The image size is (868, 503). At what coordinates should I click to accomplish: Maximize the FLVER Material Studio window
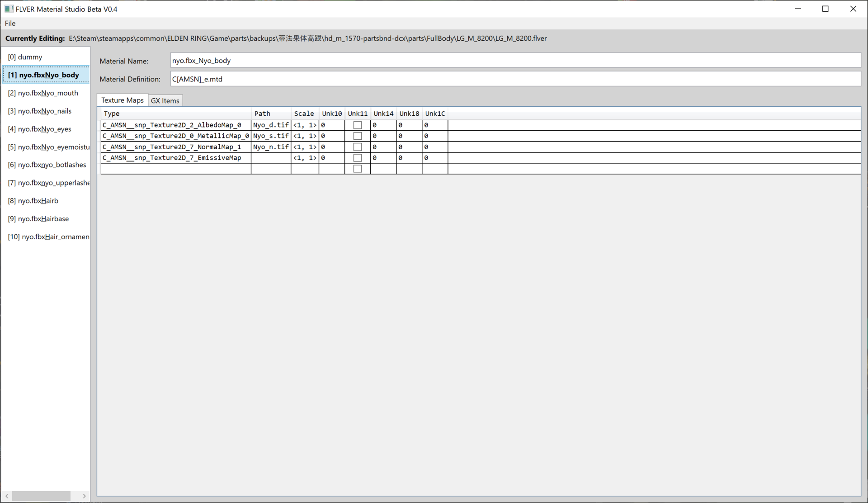(x=826, y=9)
